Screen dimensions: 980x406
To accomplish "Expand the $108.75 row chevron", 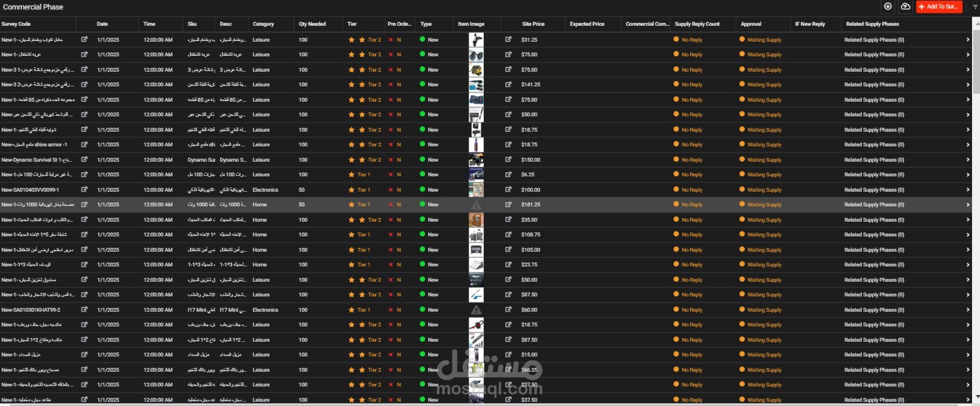I will point(968,235).
